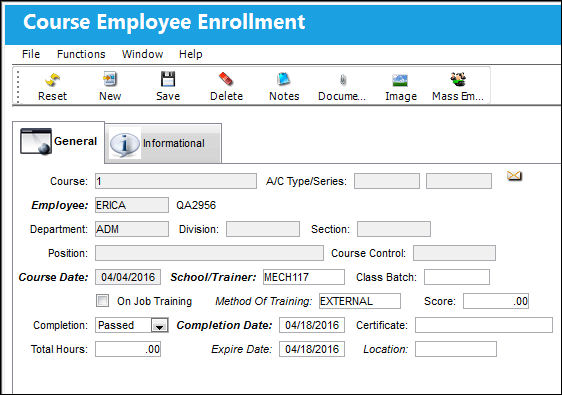Screen dimensions: 562x395
Task: Click the toolbar drag handle dots
Action: pyautogui.click(x=18, y=87)
